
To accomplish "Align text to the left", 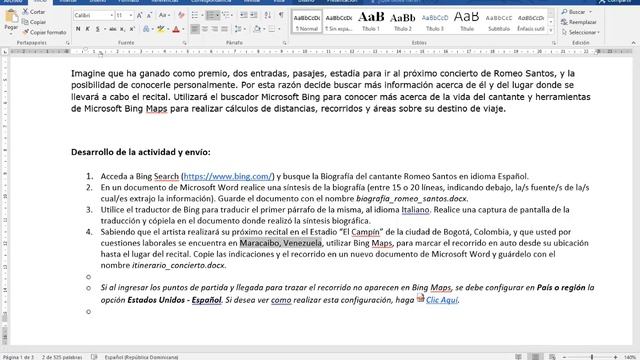I will 195,29.
